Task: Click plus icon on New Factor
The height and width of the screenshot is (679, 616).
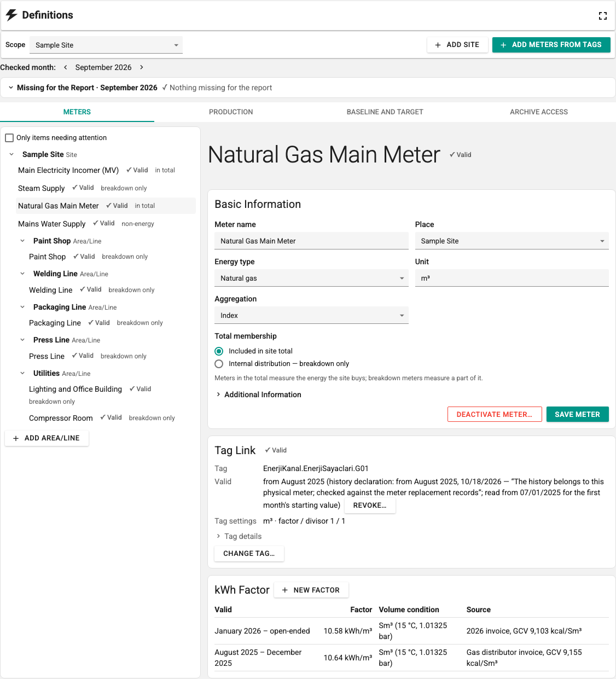Action: [x=284, y=590]
